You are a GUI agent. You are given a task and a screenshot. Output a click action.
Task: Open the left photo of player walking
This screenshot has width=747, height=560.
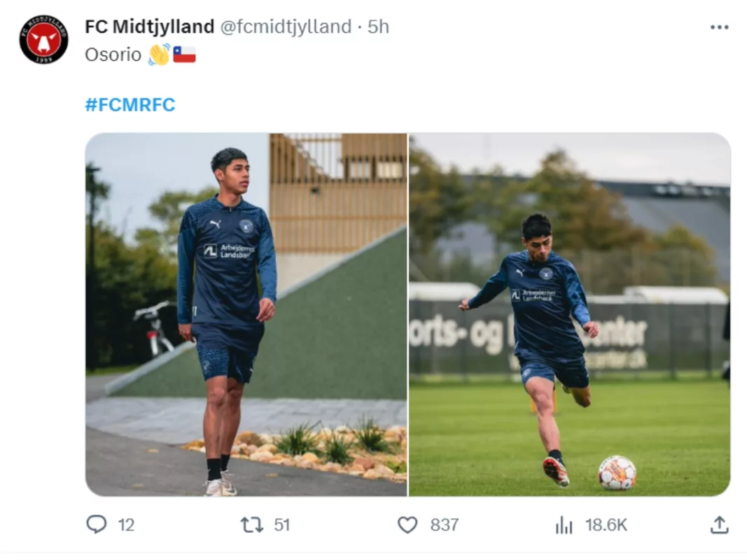point(246,314)
